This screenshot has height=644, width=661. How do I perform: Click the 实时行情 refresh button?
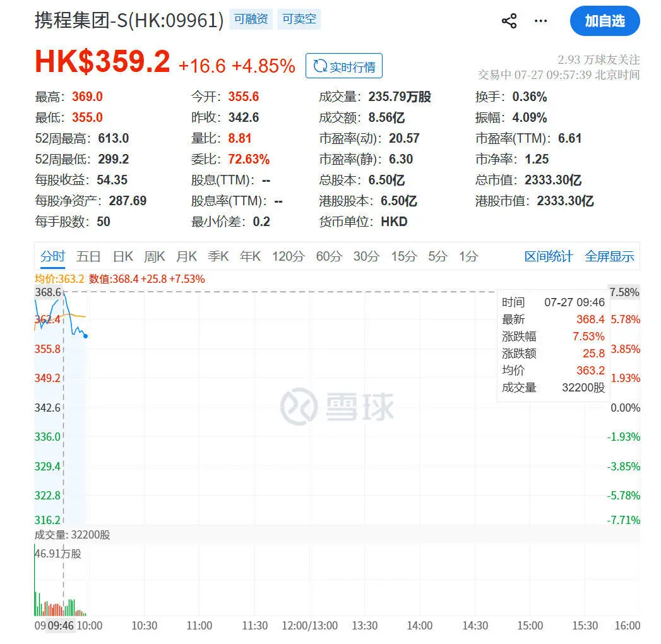(x=344, y=66)
